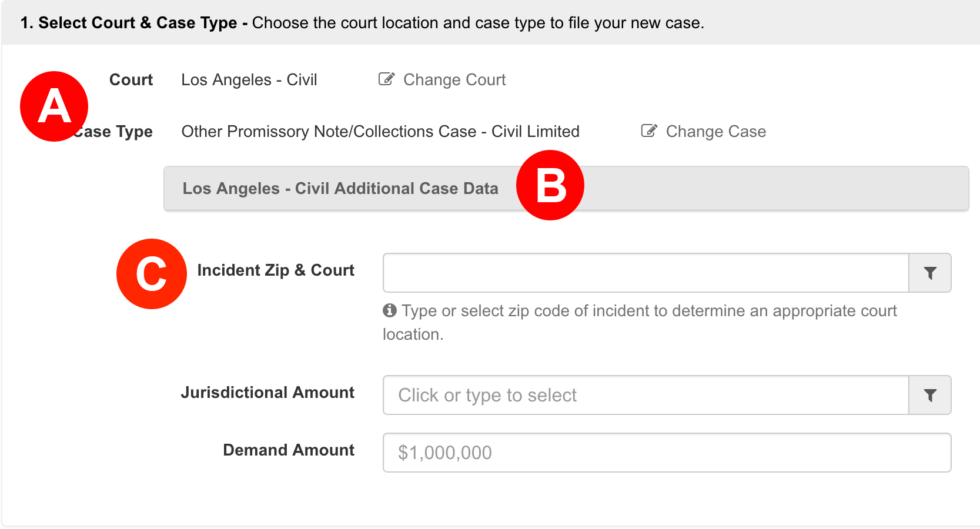
Task: Collapse the Los Angeles - Civil Additional Case Data panel
Action: pos(566,189)
